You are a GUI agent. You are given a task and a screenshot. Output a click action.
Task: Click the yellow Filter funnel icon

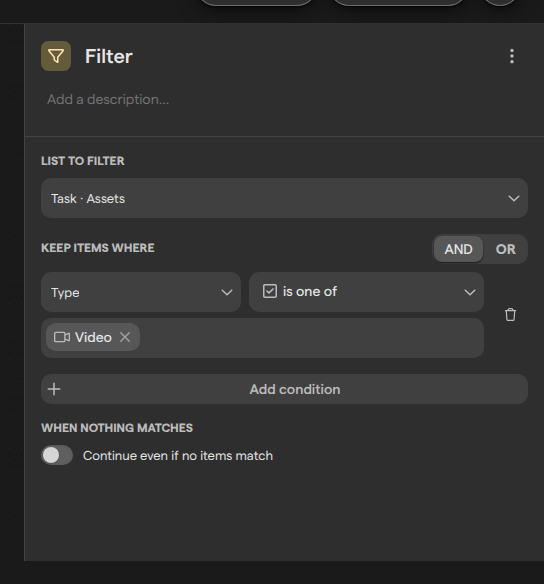[x=56, y=56]
